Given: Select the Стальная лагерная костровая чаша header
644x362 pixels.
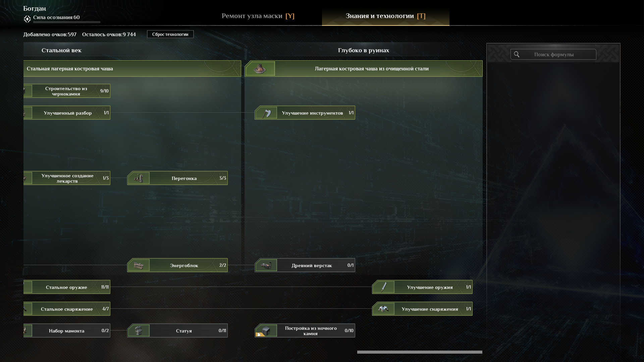Looking at the screenshot, I should point(132,69).
